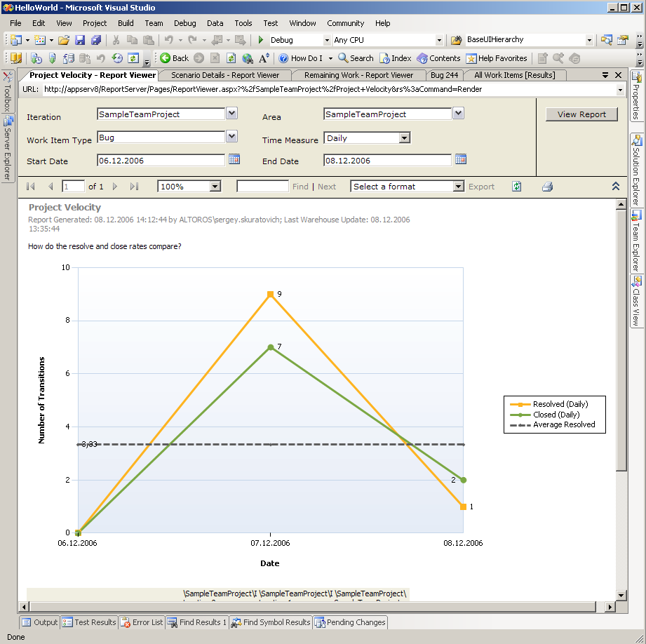
Task: Click the Save floppy disk icon
Action: click(x=80, y=40)
